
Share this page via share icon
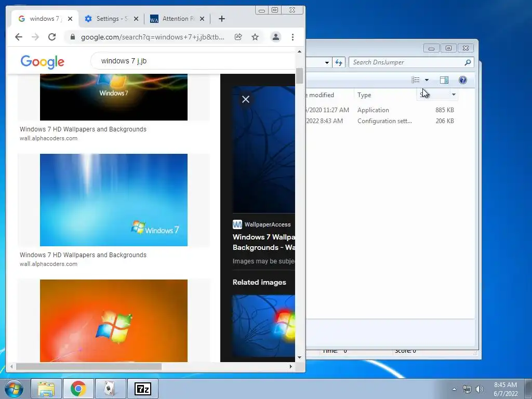click(x=238, y=37)
